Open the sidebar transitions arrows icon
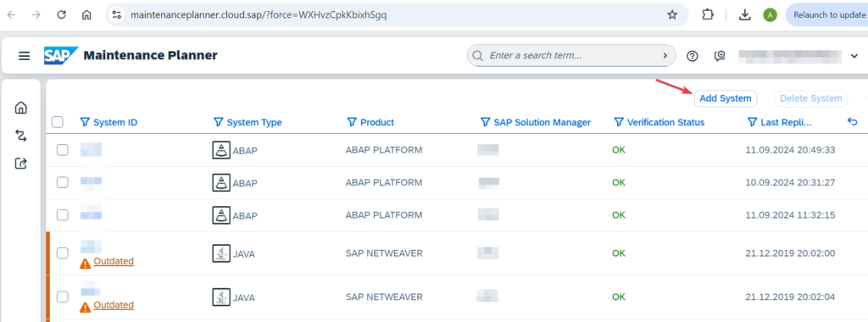Viewport: 868px width, 322px height. [x=21, y=135]
